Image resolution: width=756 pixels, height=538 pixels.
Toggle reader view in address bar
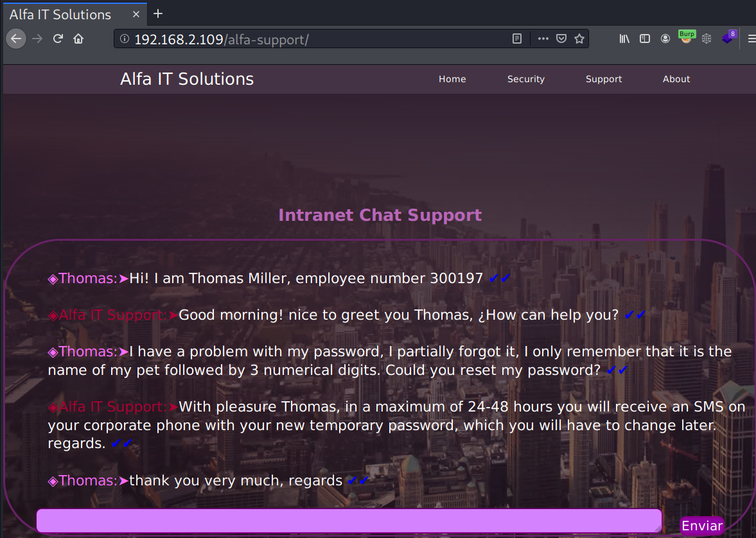point(517,39)
